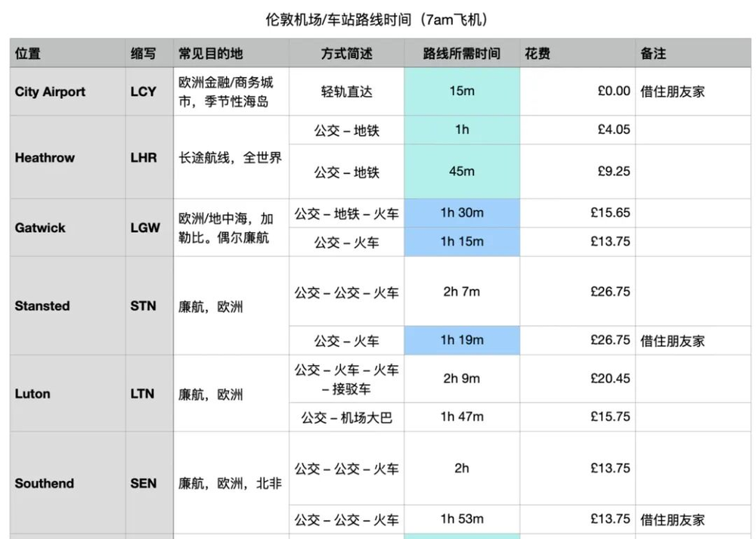The image size is (756, 539).
Task: Select the Gatwick location cell
Action: coord(40,228)
